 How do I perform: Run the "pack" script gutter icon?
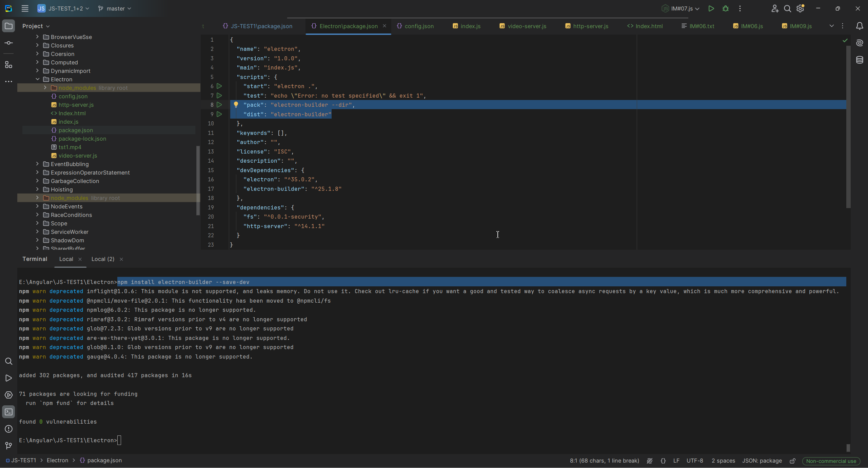click(x=219, y=105)
